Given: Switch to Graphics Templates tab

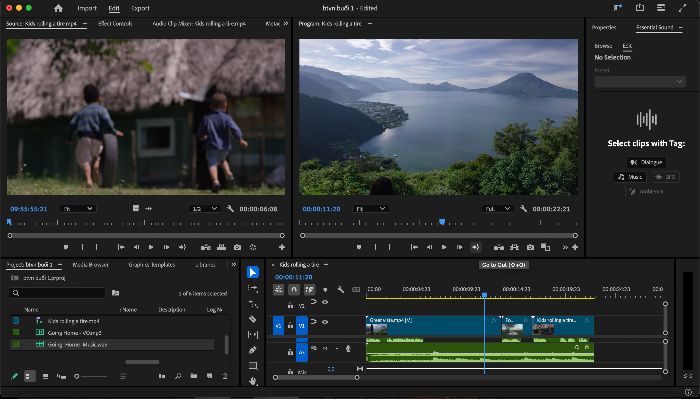Looking at the screenshot, I should point(152,265).
